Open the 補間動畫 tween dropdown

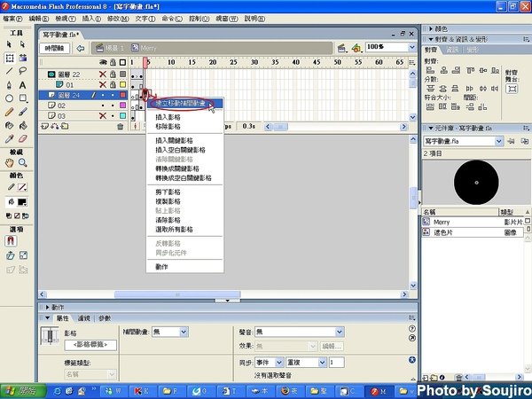click(184, 332)
